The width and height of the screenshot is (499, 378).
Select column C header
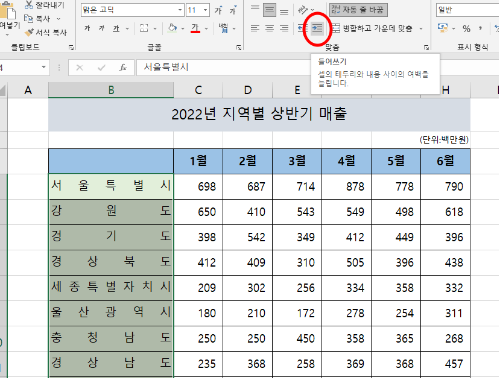point(198,90)
